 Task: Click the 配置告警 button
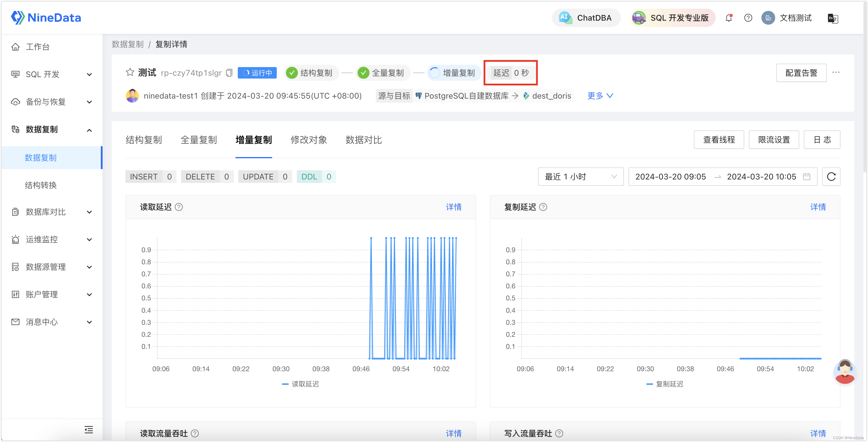[x=801, y=73]
